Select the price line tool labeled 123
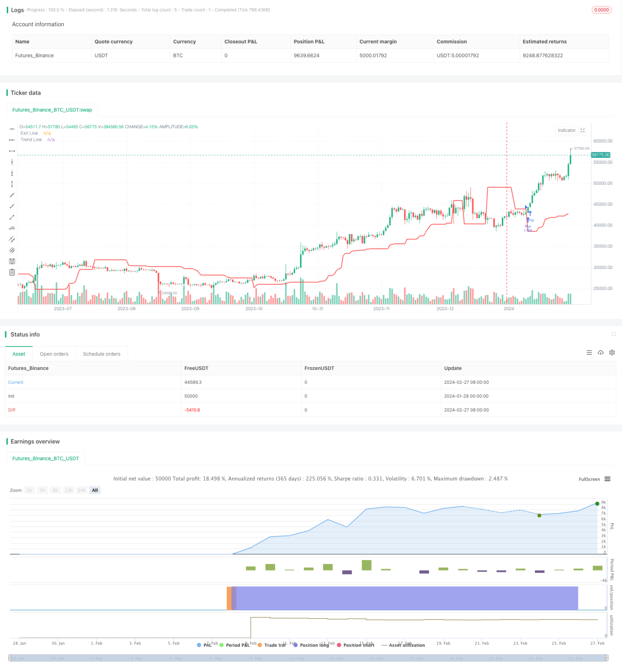The height and width of the screenshot is (672, 622). (x=12, y=228)
